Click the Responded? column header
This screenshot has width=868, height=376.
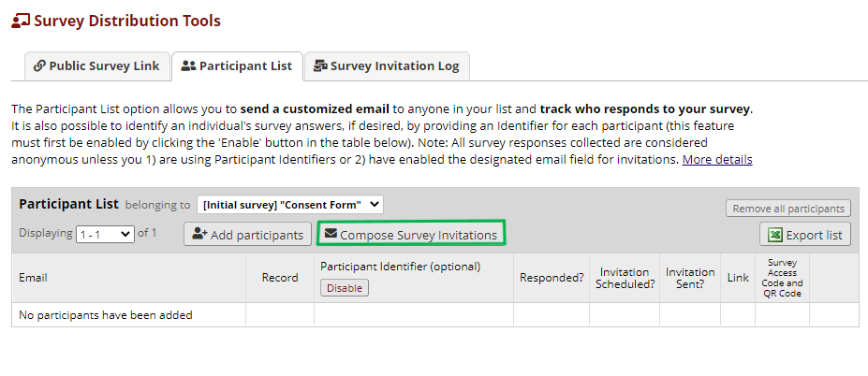(551, 278)
